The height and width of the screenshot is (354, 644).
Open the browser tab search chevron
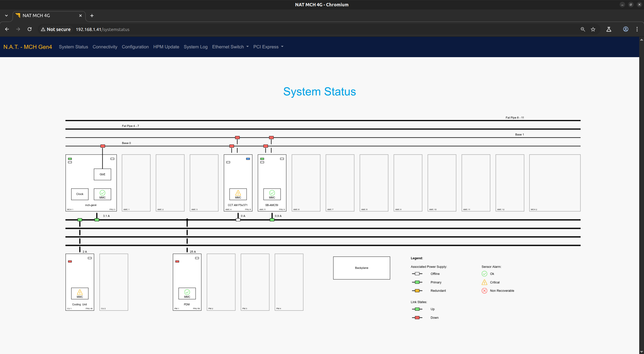click(x=6, y=16)
